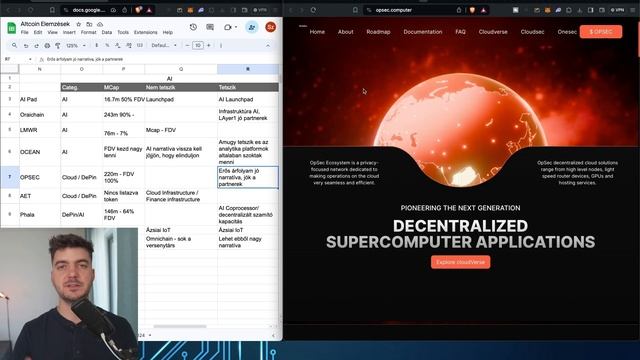Check the cloud save status icon
This screenshot has width=640, height=360.
coord(100,24)
